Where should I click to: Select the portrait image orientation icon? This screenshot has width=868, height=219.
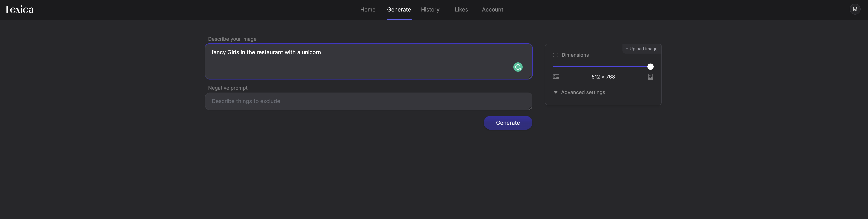(650, 77)
